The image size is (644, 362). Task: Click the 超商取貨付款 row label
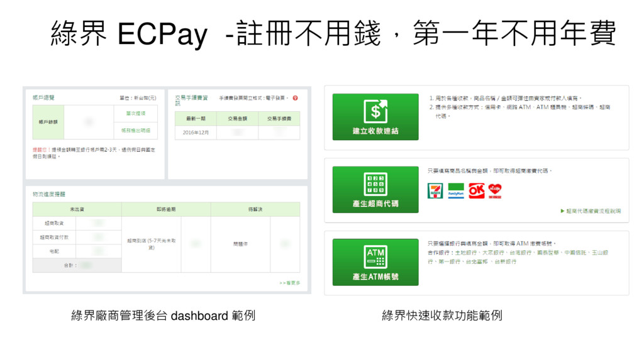pyautogui.click(x=54, y=237)
